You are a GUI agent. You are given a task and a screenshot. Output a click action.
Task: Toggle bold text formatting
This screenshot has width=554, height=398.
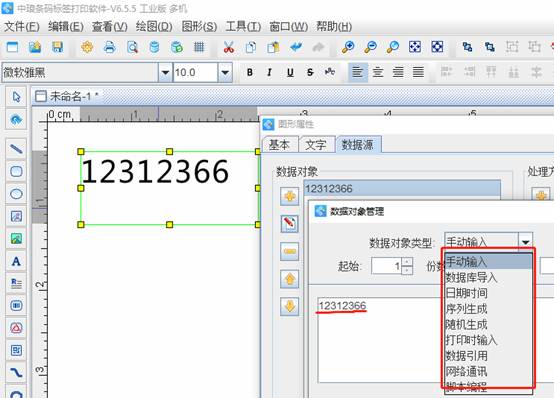(249, 72)
